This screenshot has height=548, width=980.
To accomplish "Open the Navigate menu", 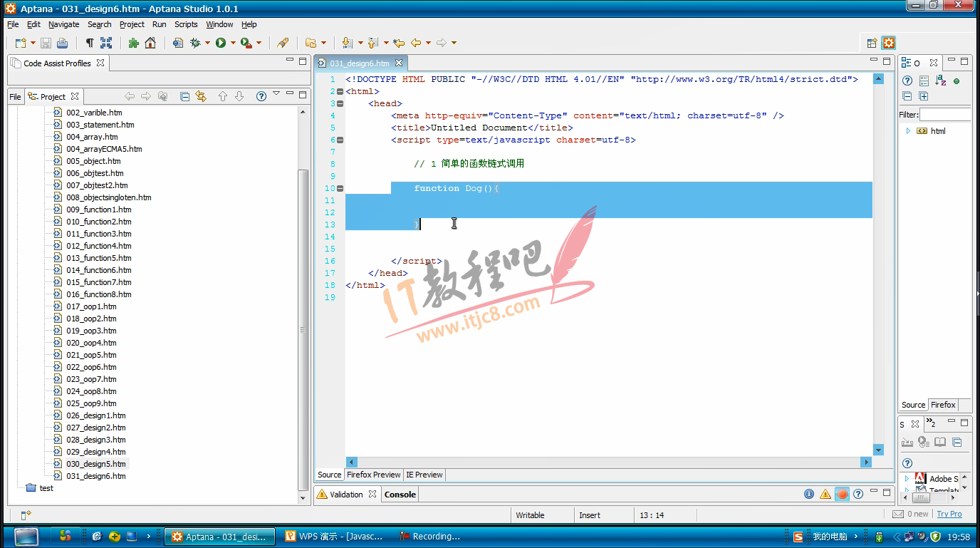I will [x=63, y=24].
